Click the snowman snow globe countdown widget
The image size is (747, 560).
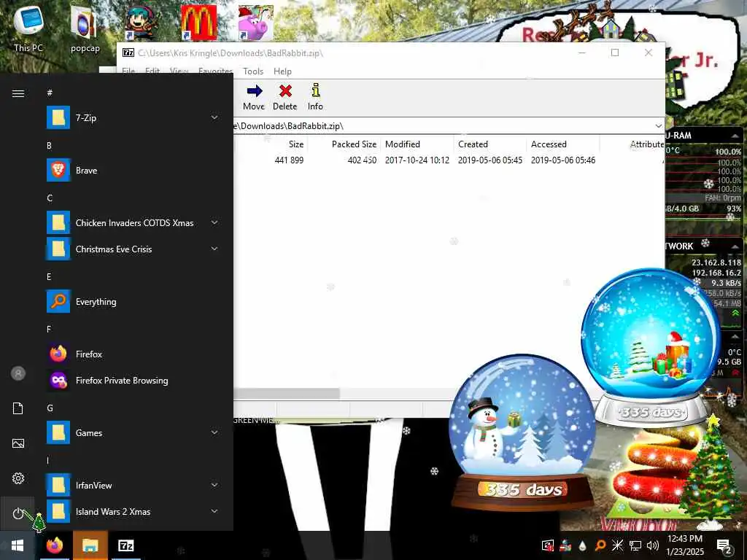tap(523, 432)
